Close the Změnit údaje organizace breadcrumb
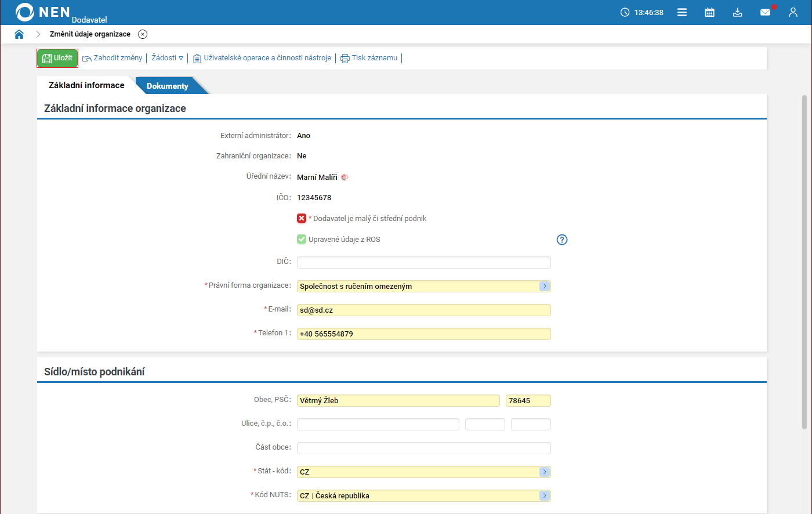Screen dimensions: 812x514 143,34
